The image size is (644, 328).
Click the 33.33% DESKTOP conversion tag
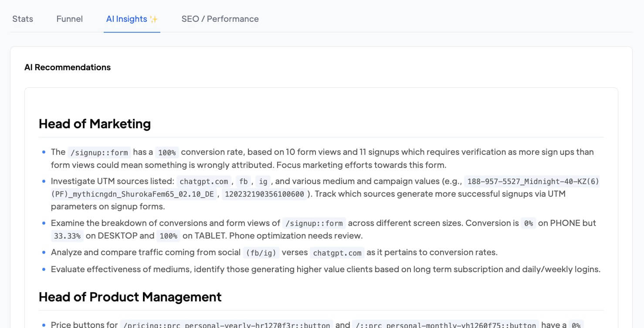tap(67, 236)
